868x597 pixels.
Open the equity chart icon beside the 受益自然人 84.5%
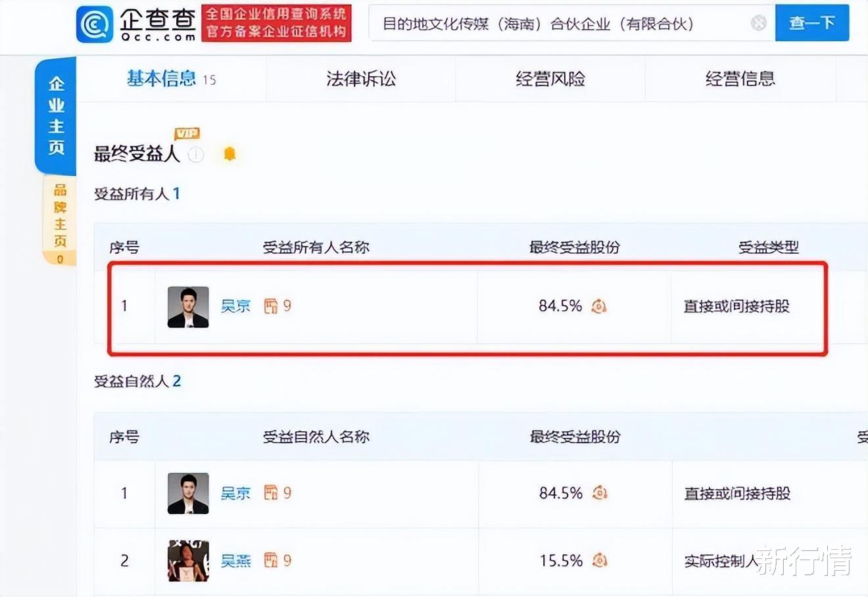point(600,493)
